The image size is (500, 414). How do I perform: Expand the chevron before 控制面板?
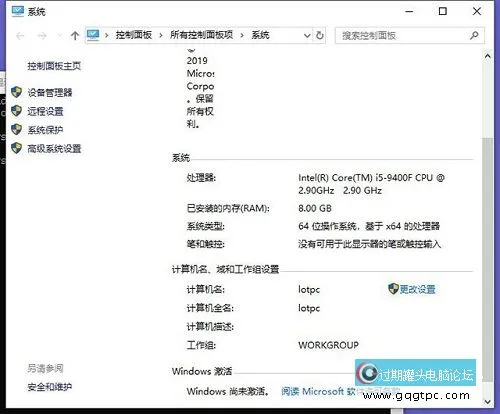pos(107,35)
